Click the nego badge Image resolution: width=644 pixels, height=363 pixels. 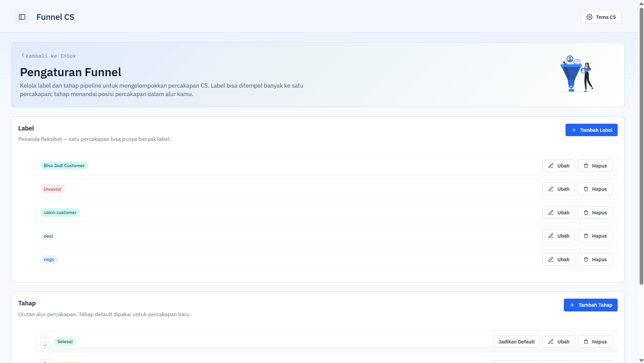click(49, 259)
